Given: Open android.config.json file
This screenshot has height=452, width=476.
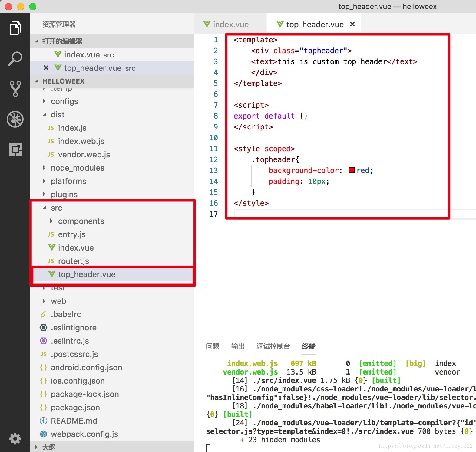Looking at the screenshot, I should 112,368.
